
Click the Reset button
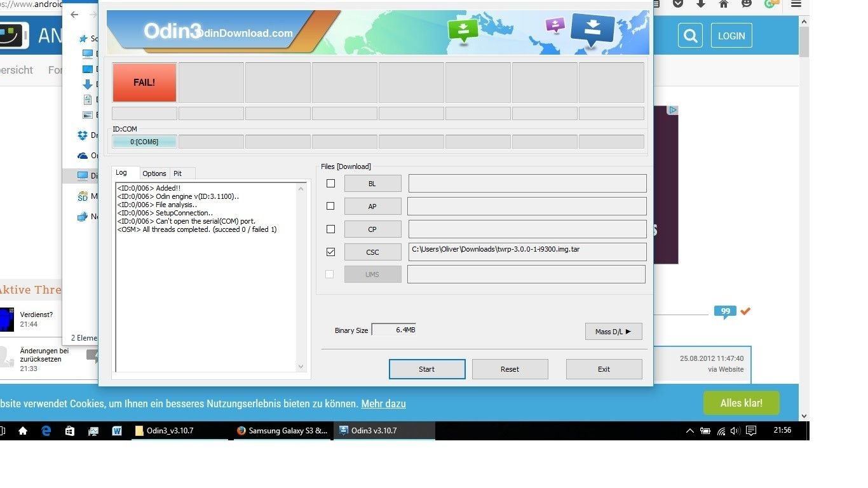point(510,369)
